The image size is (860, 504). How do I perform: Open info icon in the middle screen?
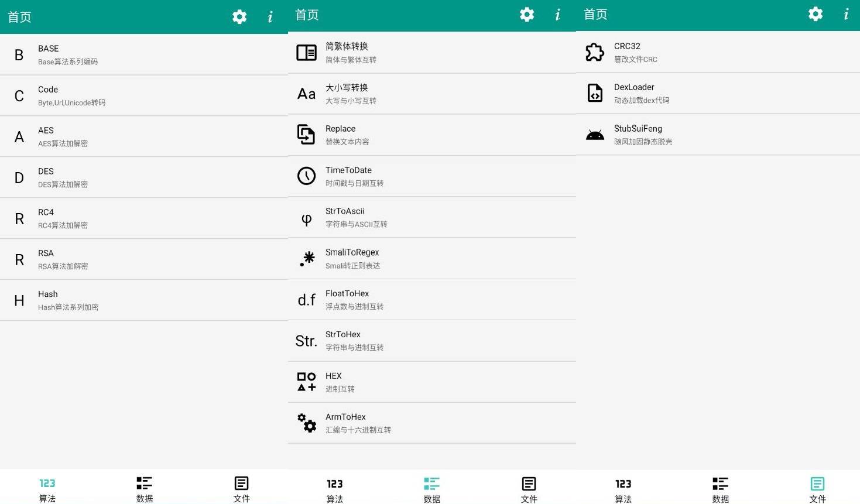557,15
